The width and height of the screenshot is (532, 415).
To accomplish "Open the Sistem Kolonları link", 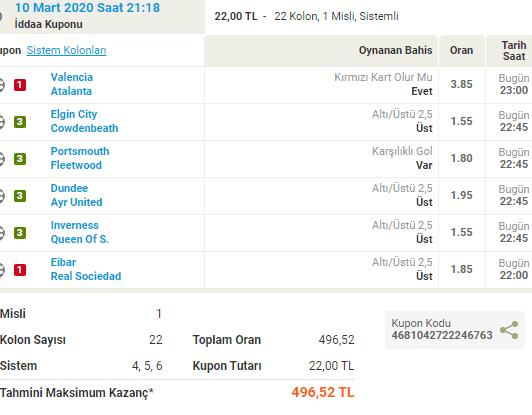I will (x=66, y=50).
